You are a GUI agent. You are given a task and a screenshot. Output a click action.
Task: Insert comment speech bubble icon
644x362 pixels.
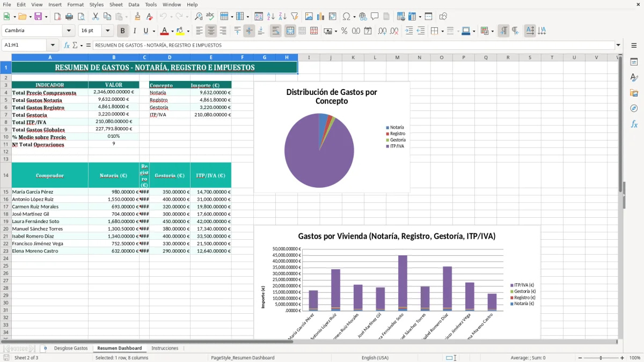(375, 17)
